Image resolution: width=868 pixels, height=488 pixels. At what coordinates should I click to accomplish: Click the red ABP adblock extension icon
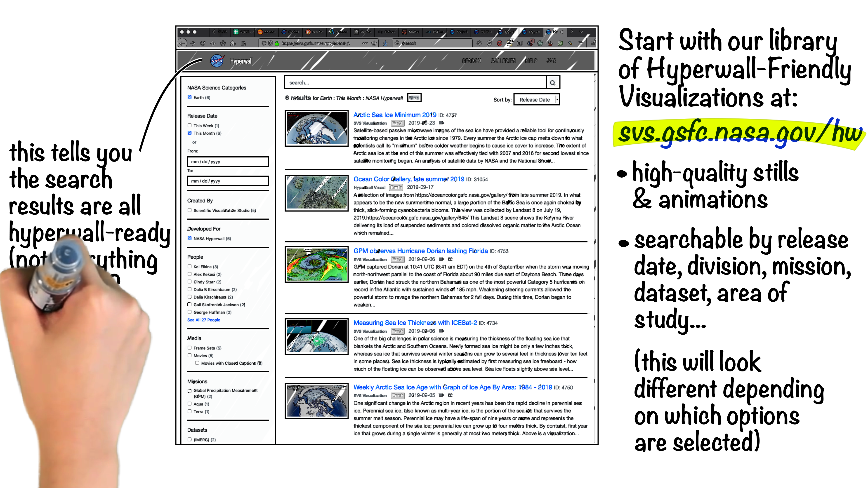499,43
